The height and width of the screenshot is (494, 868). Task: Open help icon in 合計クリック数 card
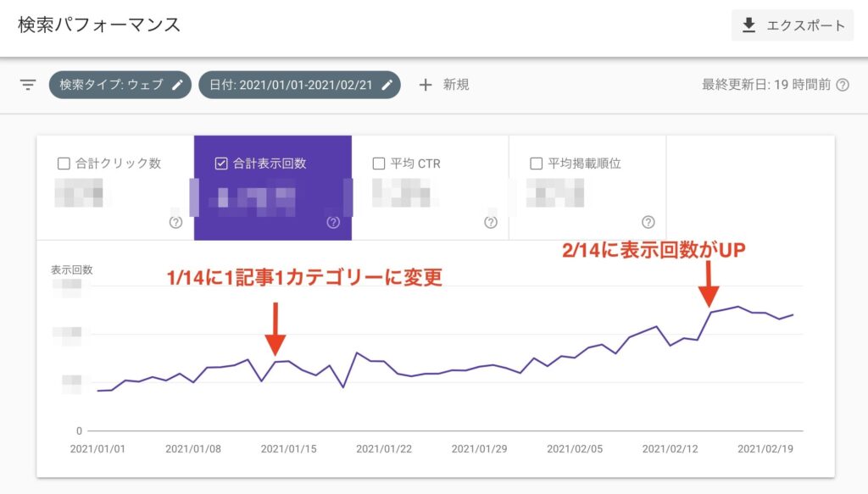click(x=175, y=222)
